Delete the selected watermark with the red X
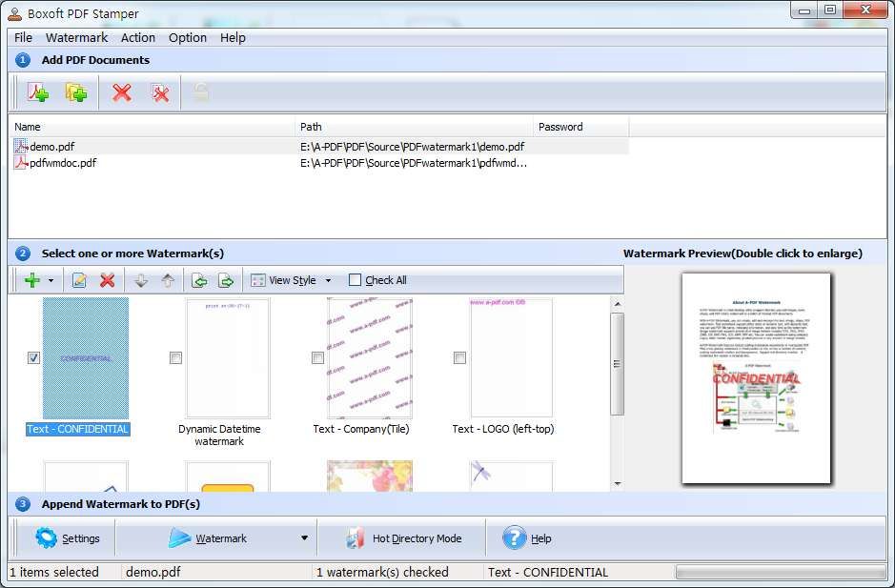 click(x=107, y=280)
